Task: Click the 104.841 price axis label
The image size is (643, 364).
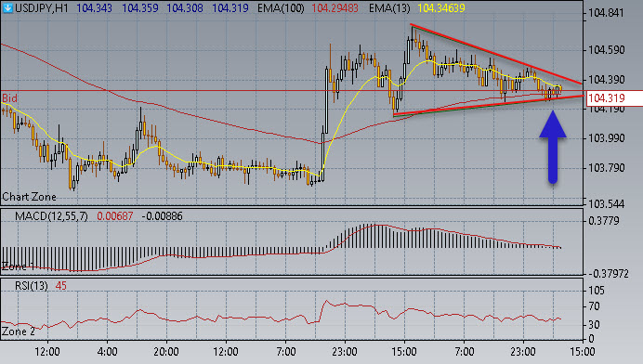Action: pos(606,13)
